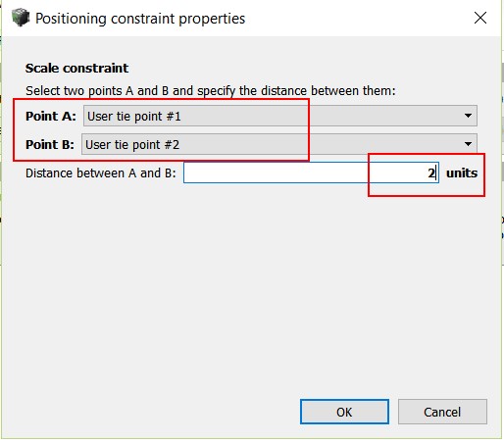
Task: Close the Positioning constraint properties dialog
Action: [480, 18]
